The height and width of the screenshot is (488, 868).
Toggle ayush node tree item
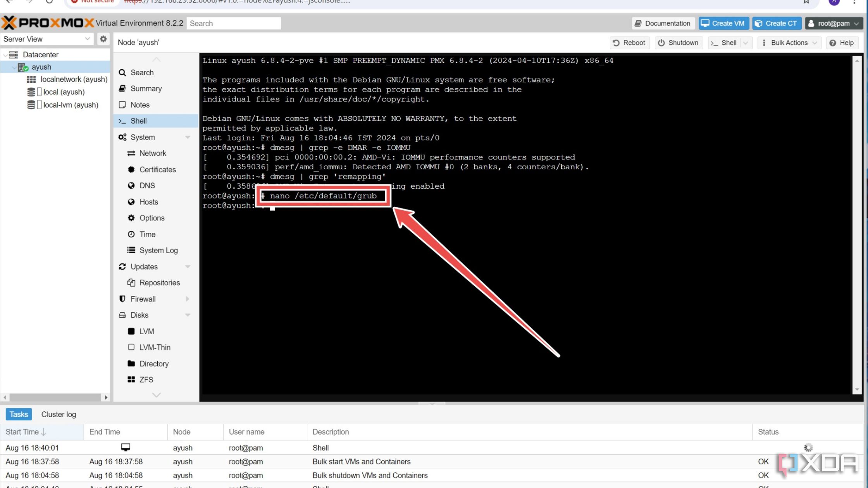click(x=13, y=67)
